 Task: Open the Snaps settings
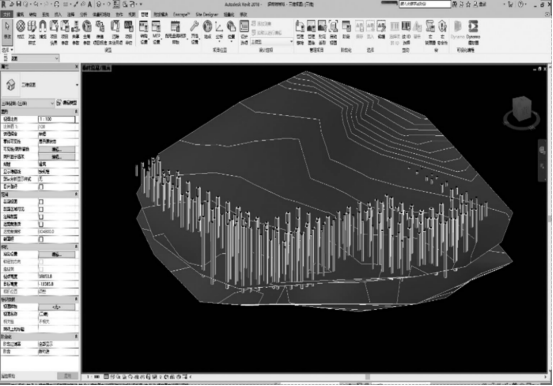click(43, 30)
